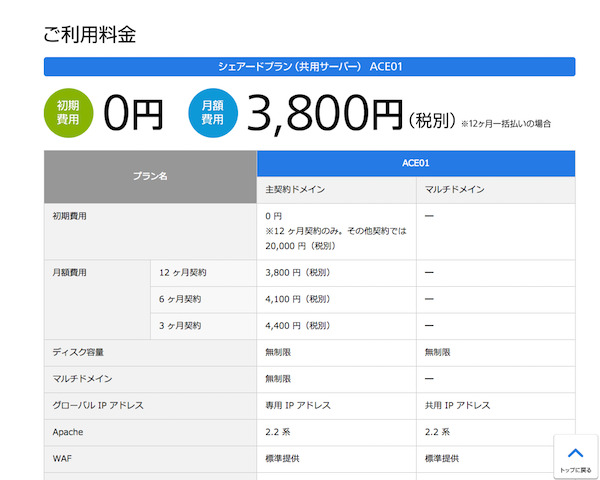The height and width of the screenshot is (480, 600).
Task: Click the 12 ヶ月契約 cell
Action: [203, 273]
